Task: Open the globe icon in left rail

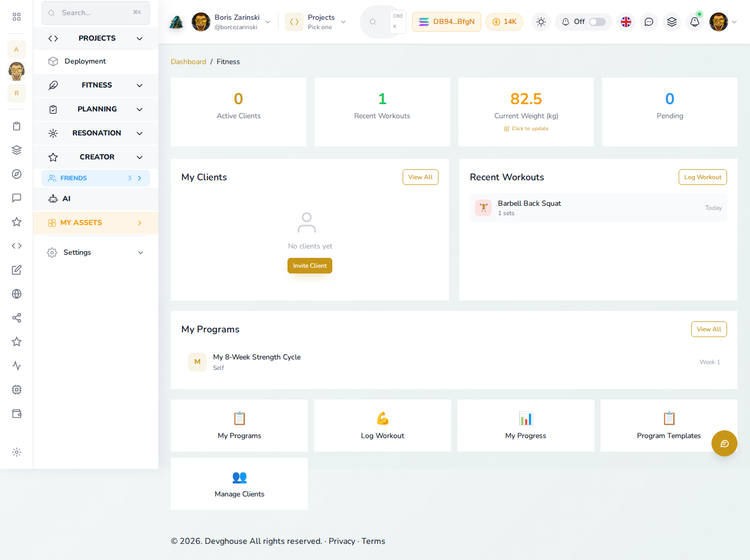Action: click(17, 294)
